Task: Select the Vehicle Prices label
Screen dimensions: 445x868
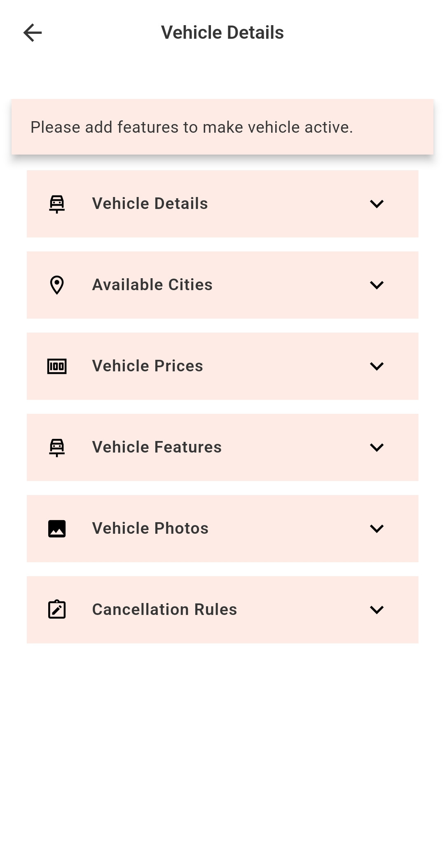Action: [148, 366]
